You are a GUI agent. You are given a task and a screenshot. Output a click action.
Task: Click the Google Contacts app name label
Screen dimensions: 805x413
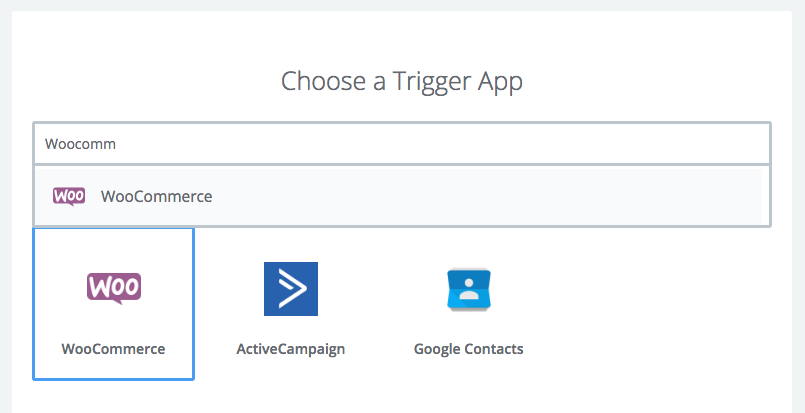[x=468, y=349]
